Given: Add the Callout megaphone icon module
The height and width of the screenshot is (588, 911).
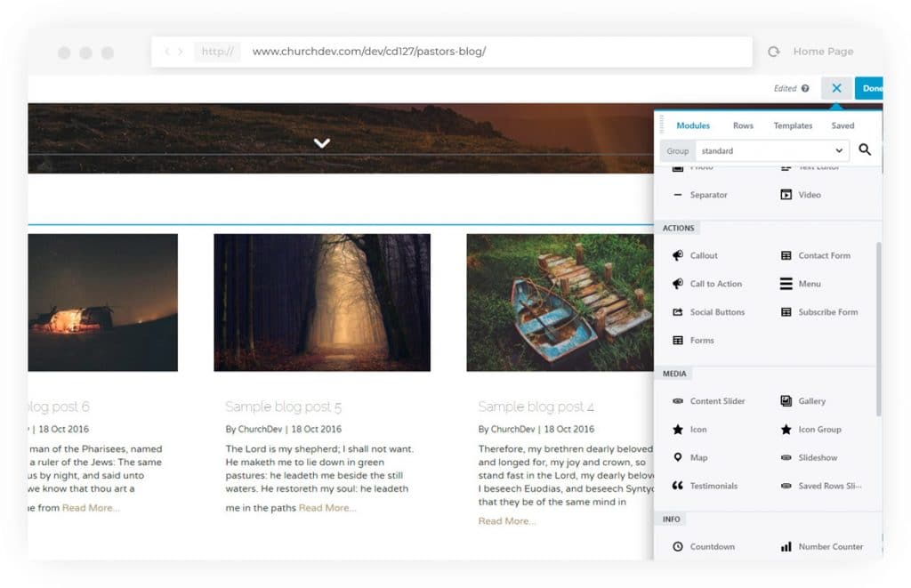Looking at the screenshot, I should [677, 255].
